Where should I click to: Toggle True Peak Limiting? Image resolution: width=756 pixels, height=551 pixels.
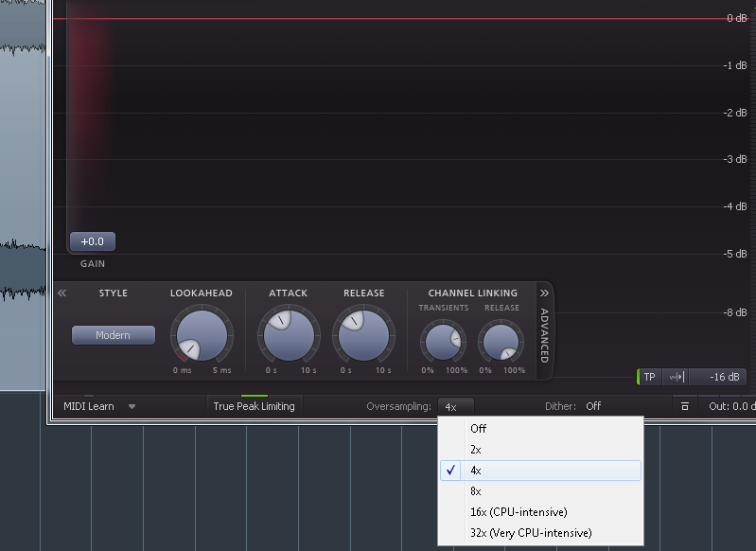point(254,406)
